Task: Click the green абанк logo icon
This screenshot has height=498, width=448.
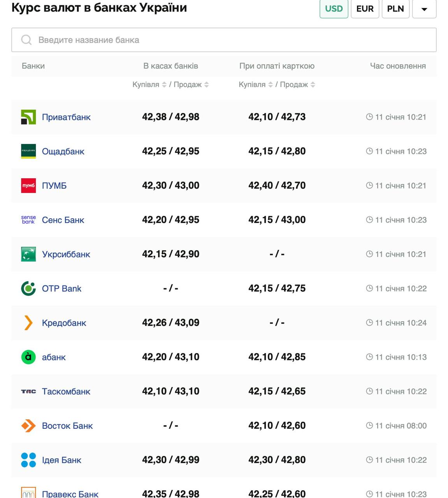Action: point(28,357)
